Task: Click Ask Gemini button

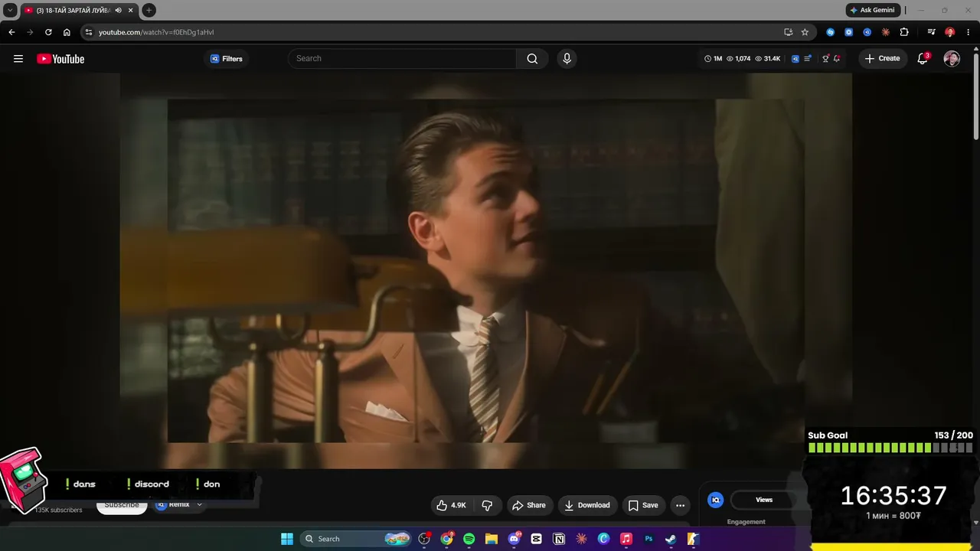Action: [x=873, y=10]
